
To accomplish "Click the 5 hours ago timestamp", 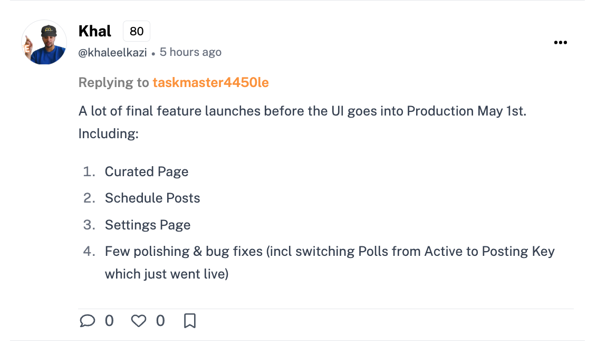I will pyautogui.click(x=190, y=52).
